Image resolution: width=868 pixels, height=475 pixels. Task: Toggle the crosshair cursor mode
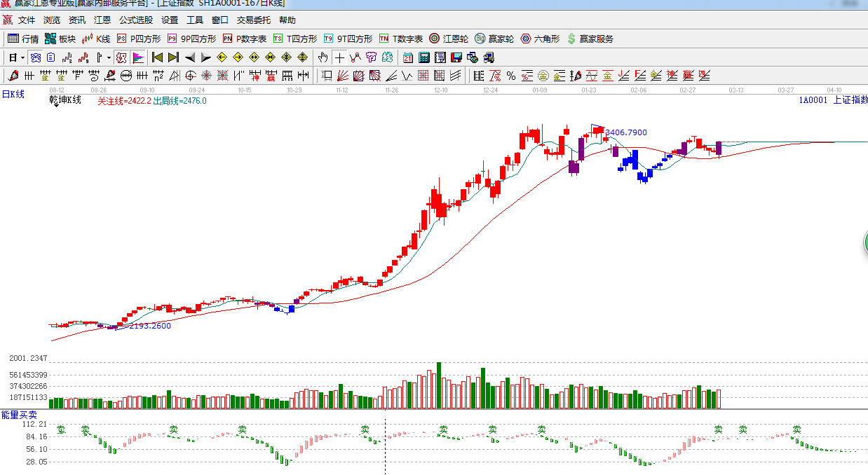(x=340, y=57)
